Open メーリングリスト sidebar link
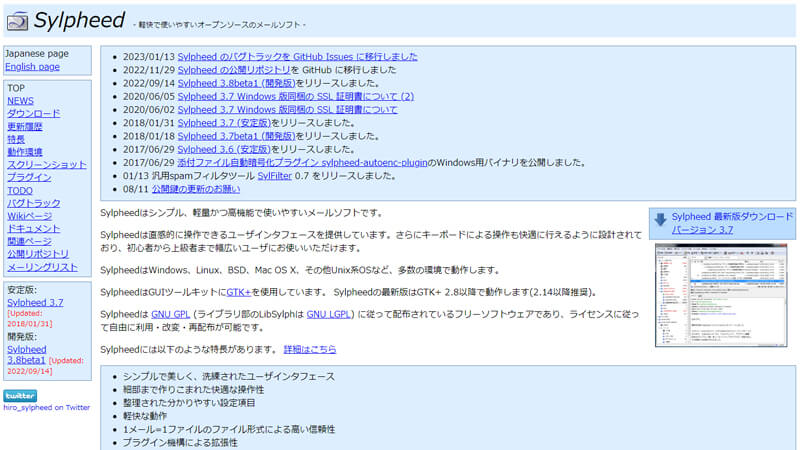Viewport: 800px width, 450px height. pyautogui.click(x=42, y=267)
